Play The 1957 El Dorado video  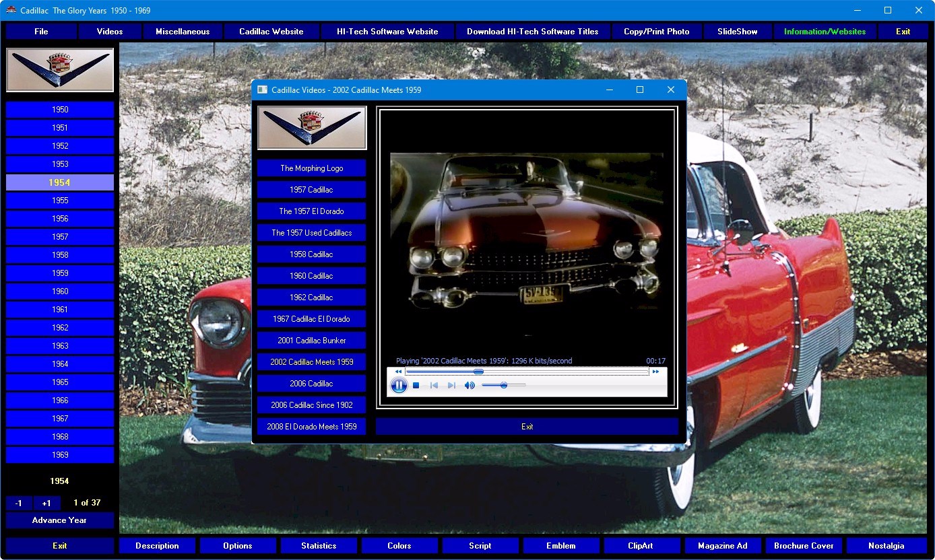click(312, 211)
